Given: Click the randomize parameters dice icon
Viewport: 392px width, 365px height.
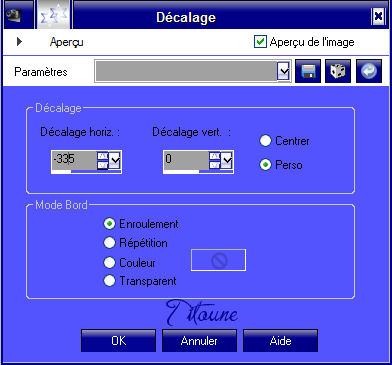Looking at the screenshot, I should click(338, 71).
